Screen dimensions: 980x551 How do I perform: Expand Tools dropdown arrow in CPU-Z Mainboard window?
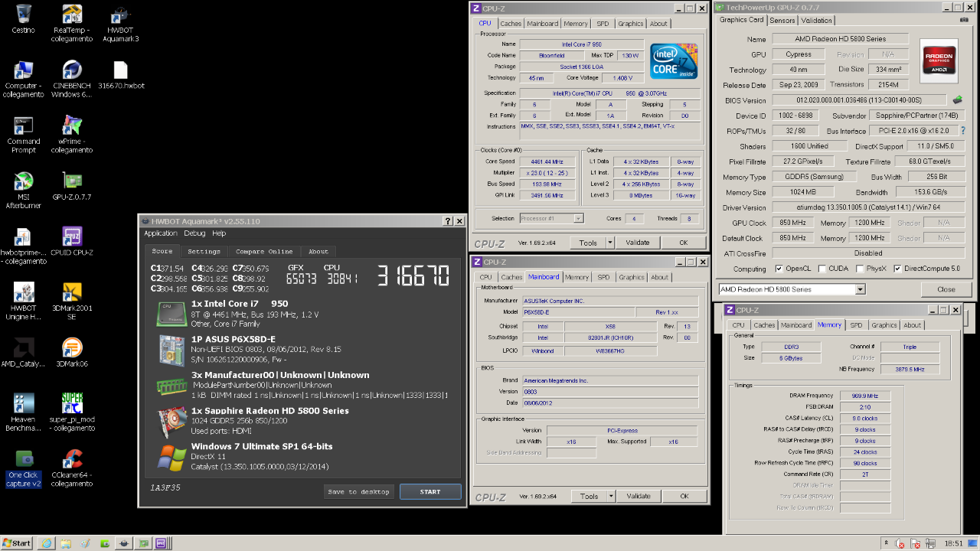(x=609, y=496)
